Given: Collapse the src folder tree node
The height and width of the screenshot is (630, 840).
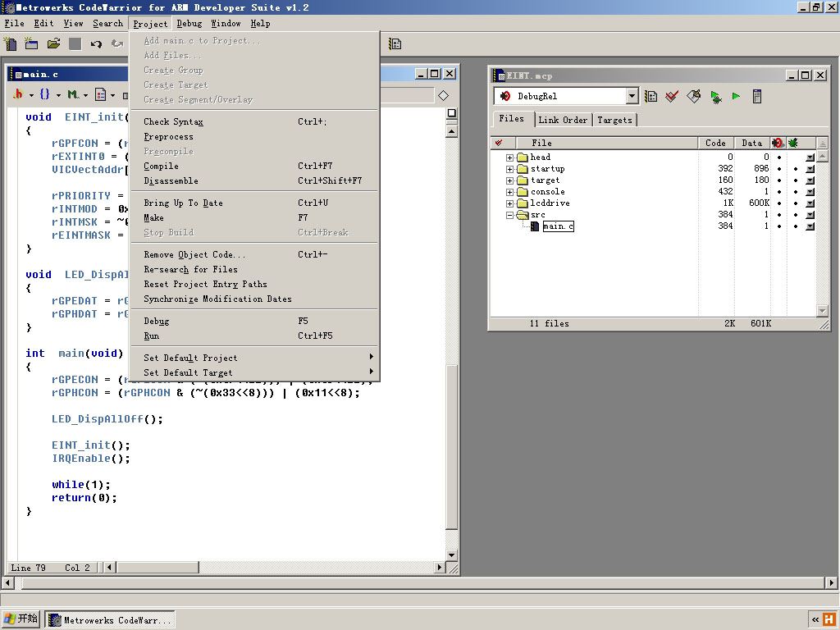Looking at the screenshot, I should tap(509, 215).
